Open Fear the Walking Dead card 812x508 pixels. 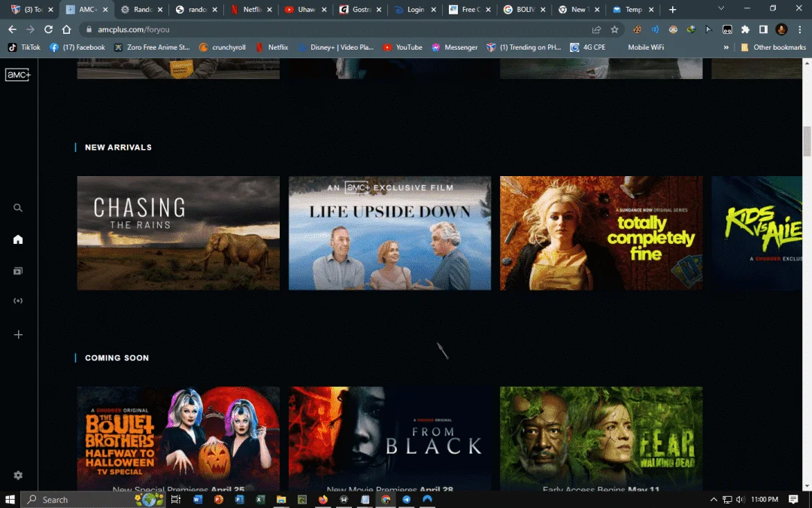(601, 439)
